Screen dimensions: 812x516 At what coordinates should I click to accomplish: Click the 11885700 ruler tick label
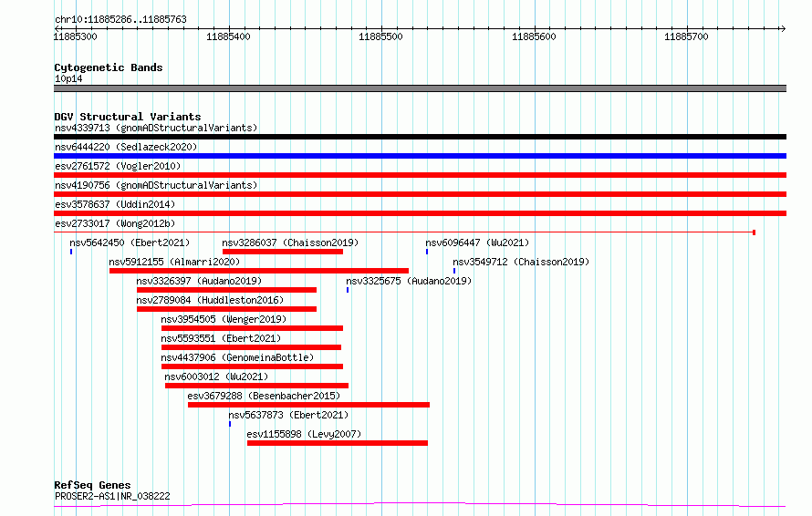click(686, 36)
